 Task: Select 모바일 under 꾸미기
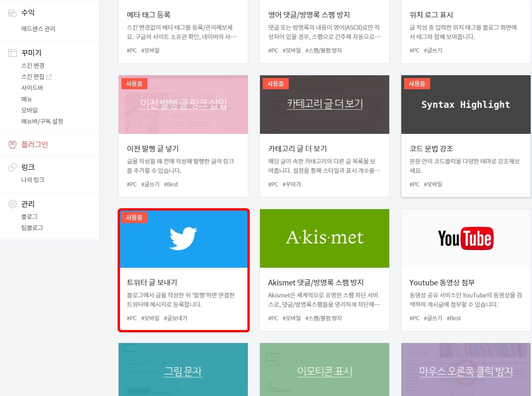pos(29,110)
